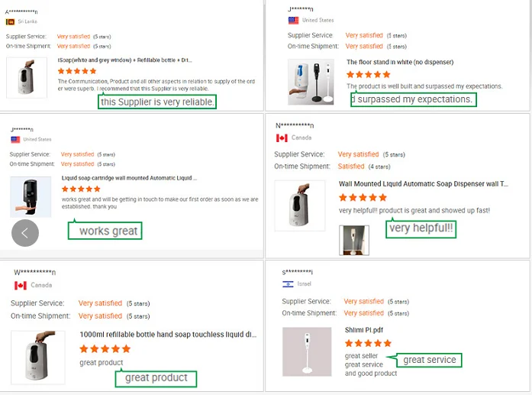Open iSoap white and grey window product thumbnail

tap(26, 77)
